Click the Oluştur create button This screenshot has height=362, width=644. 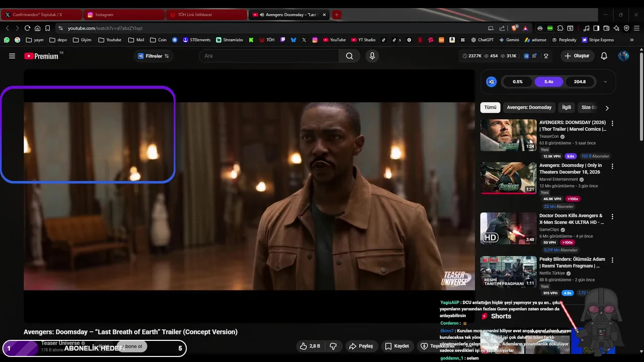pos(577,56)
